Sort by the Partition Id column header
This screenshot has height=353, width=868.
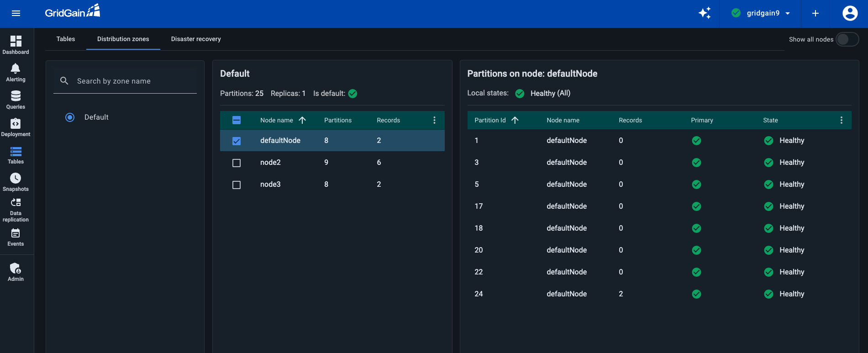coord(490,120)
